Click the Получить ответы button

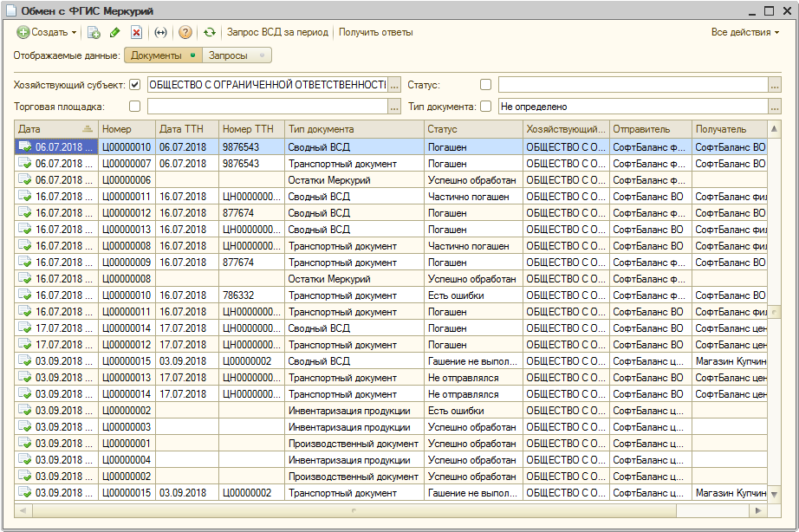coord(375,32)
